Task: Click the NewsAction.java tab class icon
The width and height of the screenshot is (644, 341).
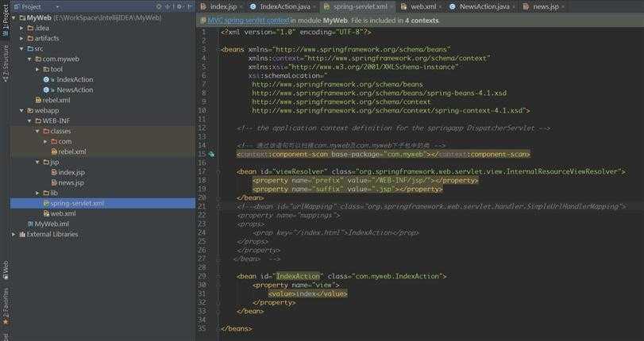Action: tap(453, 6)
